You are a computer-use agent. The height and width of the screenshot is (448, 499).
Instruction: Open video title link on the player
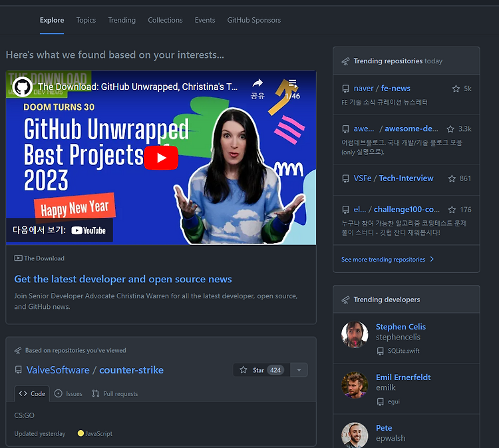tap(138, 87)
